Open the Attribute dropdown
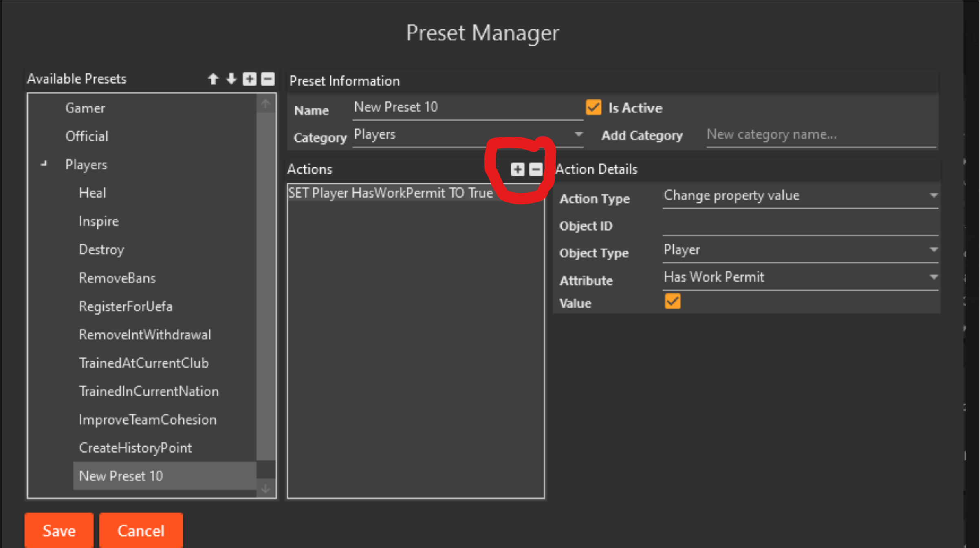Screen dimensions: 980x548 tap(800, 277)
